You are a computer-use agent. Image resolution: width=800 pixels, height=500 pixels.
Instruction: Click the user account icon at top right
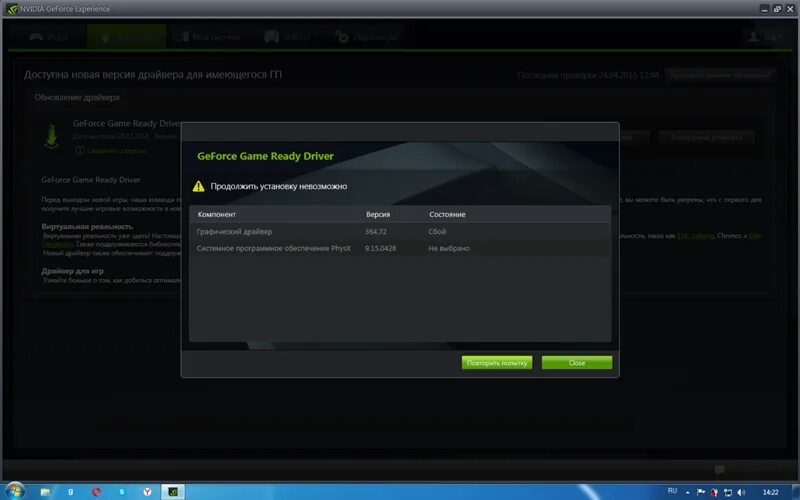pyautogui.click(x=754, y=37)
